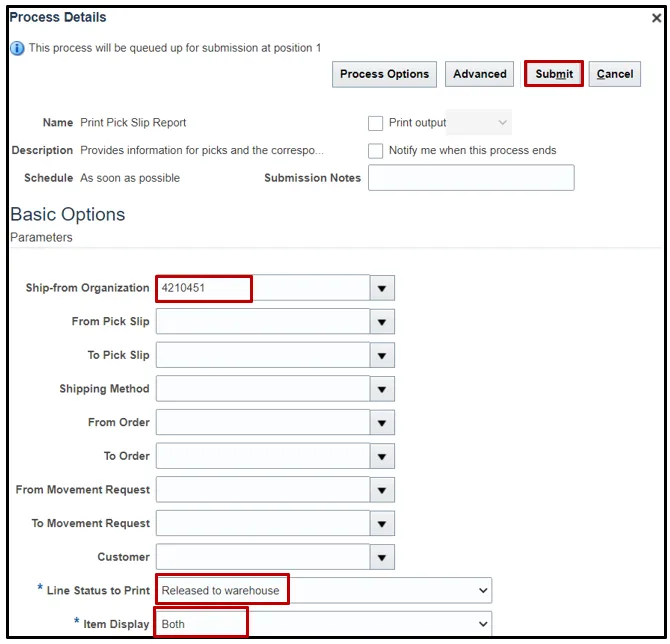This screenshot has height=644, width=670.
Task: Open the Customer dropdown arrow
Action: [x=382, y=557]
